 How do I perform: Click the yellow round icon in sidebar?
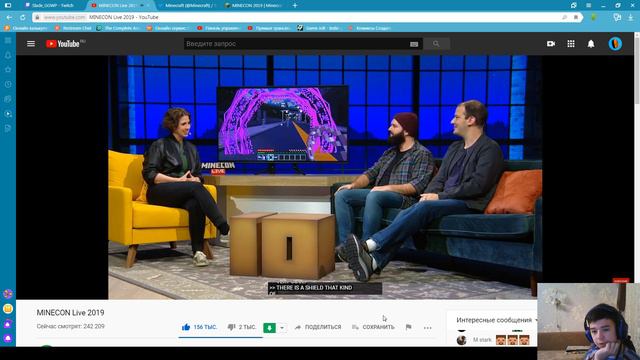click(8, 309)
